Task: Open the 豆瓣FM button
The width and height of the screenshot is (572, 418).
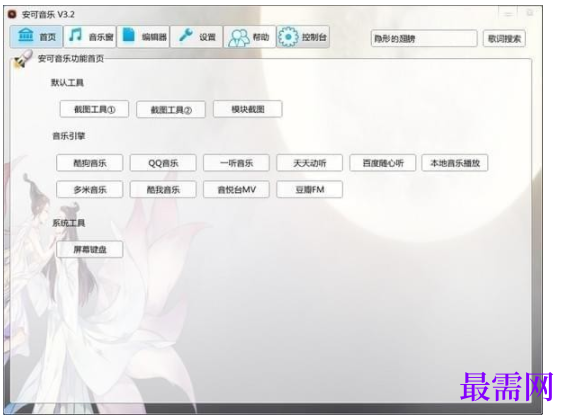Action: coord(310,189)
